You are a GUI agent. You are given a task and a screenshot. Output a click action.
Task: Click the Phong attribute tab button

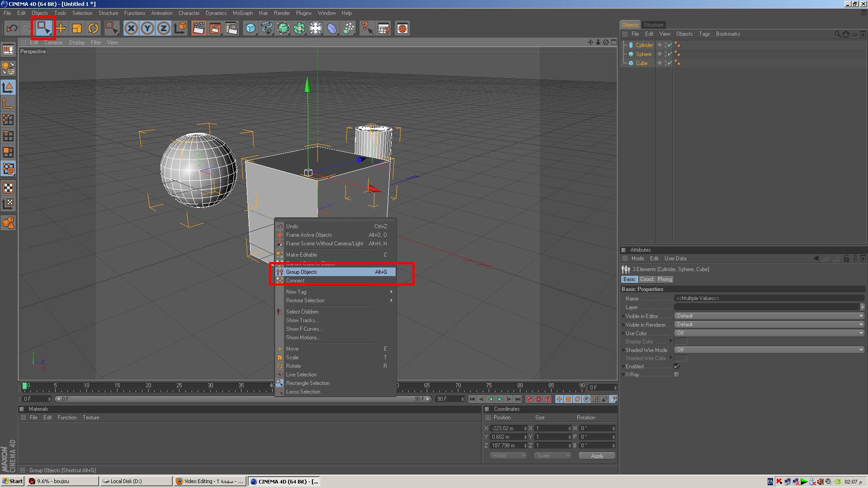tap(665, 279)
